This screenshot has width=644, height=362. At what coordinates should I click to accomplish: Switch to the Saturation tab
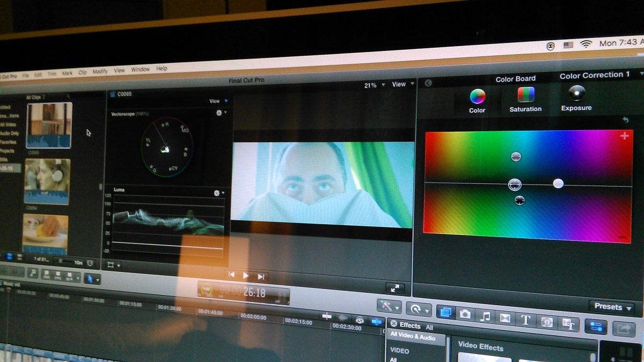525,100
